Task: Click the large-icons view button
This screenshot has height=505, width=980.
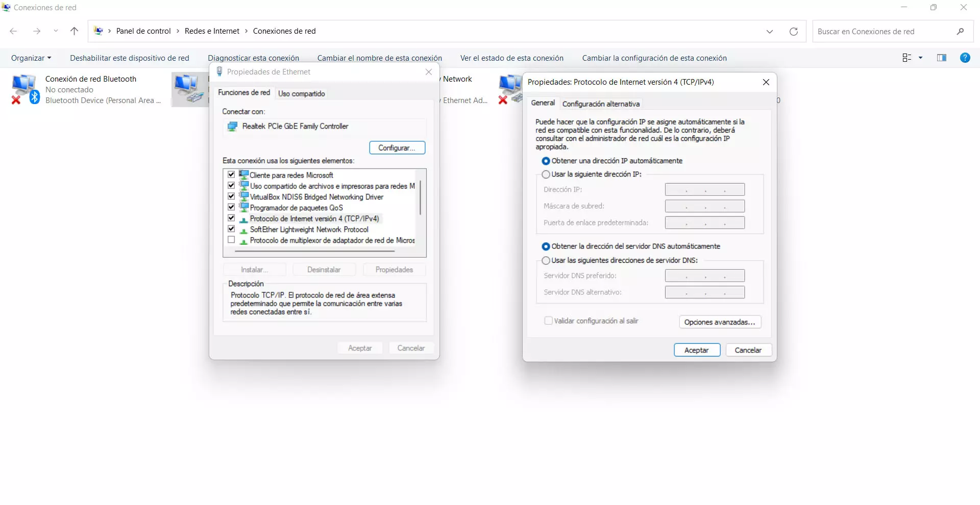Action: (x=907, y=58)
